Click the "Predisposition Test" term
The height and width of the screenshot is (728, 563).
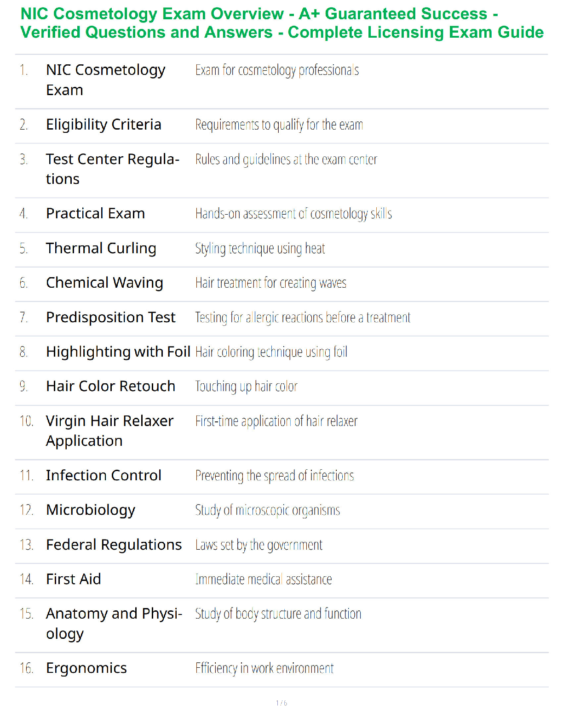(110, 317)
